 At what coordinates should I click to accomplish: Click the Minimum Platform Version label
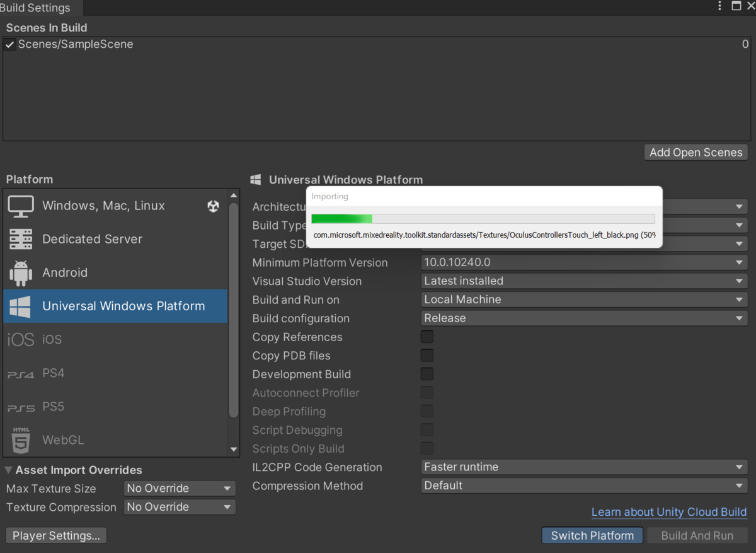[320, 262]
